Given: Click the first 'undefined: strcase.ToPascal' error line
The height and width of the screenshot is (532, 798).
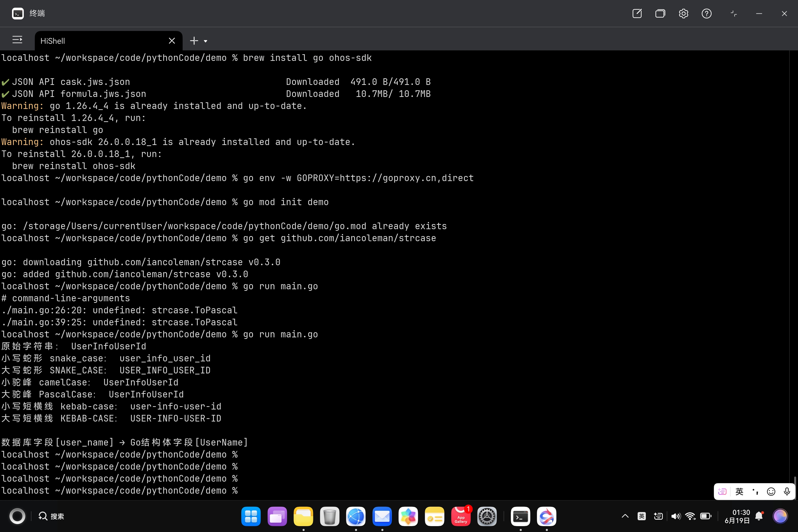Looking at the screenshot, I should (x=119, y=311).
